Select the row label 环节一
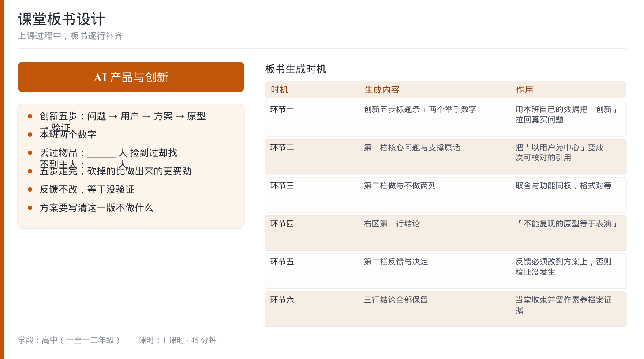 [x=282, y=109]
